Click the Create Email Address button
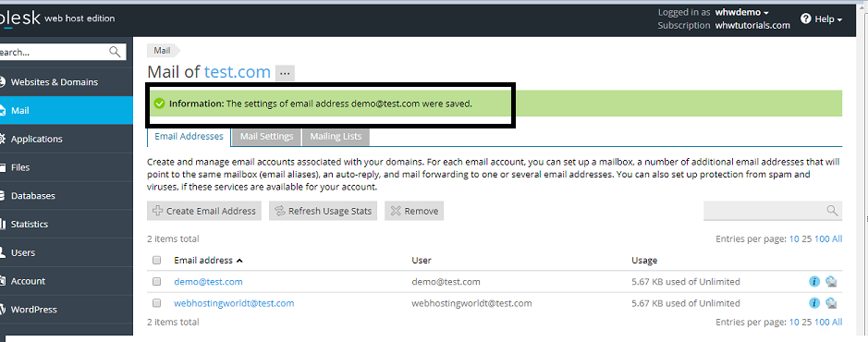The width and height of the screenshot is (868, 342). (x=204, y=211)
